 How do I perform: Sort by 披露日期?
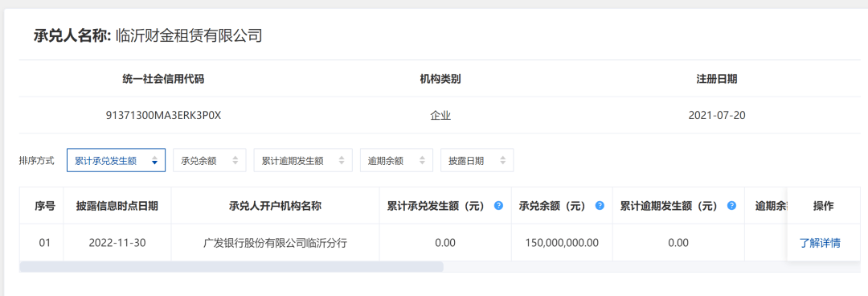[x=477, y=161]
